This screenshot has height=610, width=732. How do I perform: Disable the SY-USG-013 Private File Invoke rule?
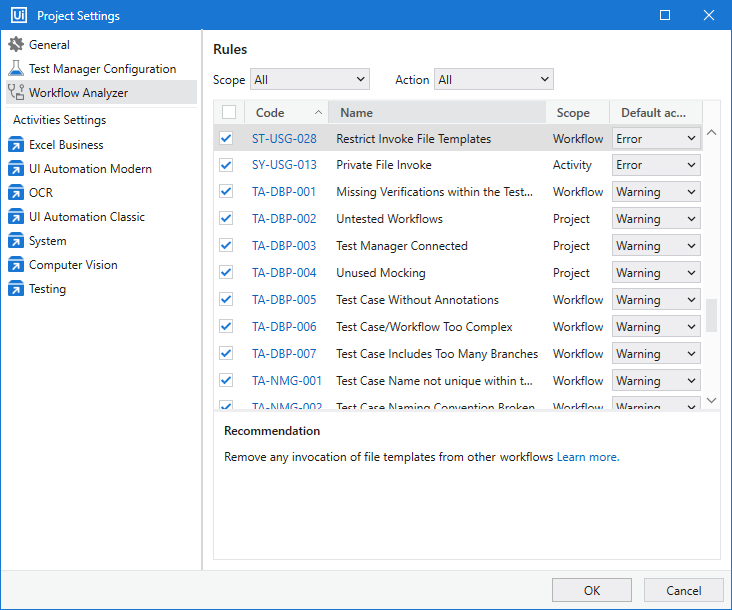pos(227,165)
